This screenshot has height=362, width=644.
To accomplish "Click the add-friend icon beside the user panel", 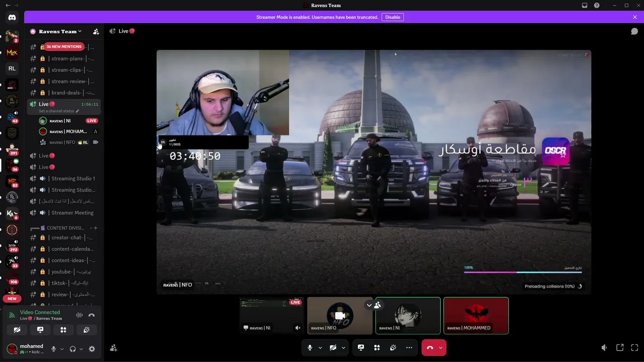I will 114,348.
